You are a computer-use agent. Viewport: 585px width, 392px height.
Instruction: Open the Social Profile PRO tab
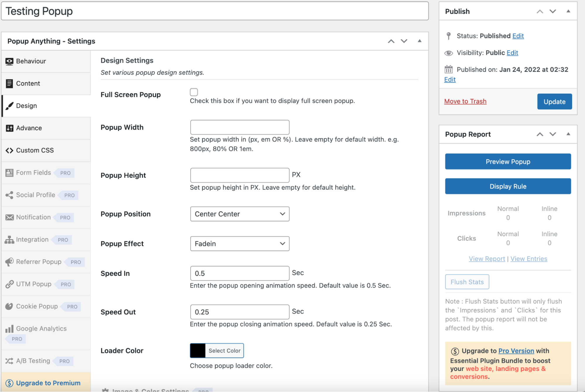[46, 195]
